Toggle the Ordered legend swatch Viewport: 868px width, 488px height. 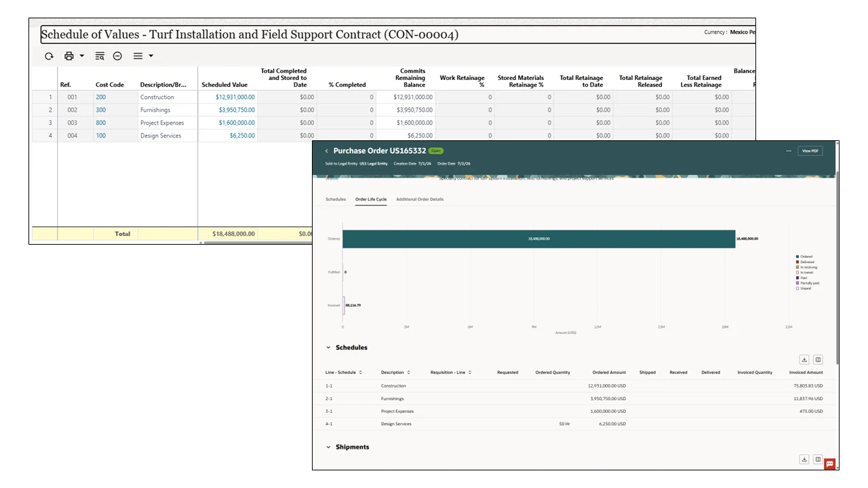click(797, 257)
